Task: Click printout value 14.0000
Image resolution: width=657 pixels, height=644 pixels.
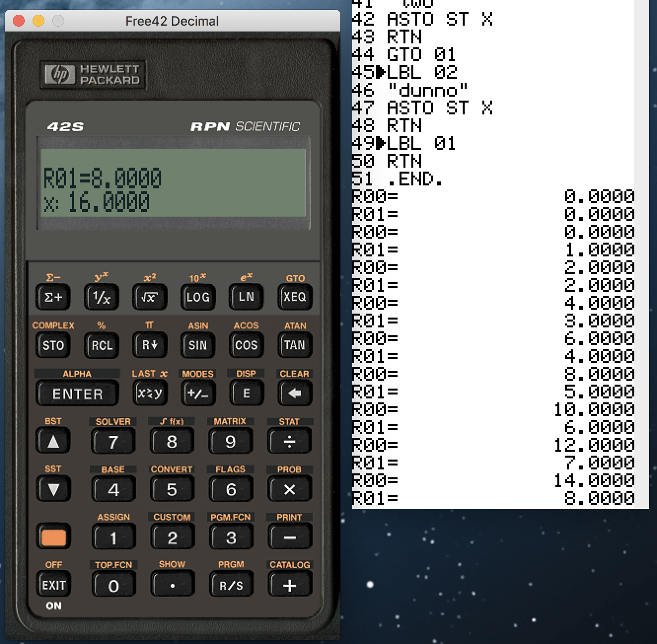Action: pos(594,480)
